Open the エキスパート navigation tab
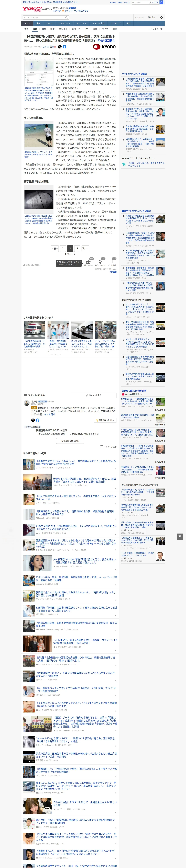This screenshot has width=186, height=868. click(x=64, y=24)
